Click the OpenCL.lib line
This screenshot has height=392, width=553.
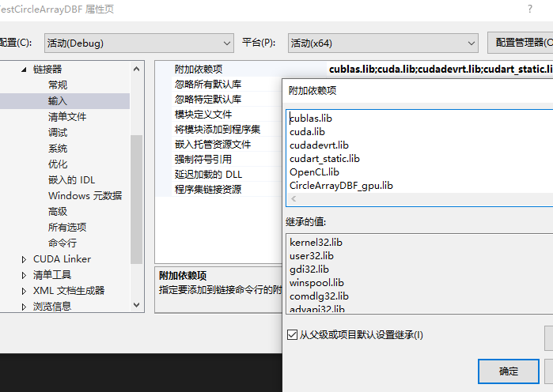click(314, 171)
